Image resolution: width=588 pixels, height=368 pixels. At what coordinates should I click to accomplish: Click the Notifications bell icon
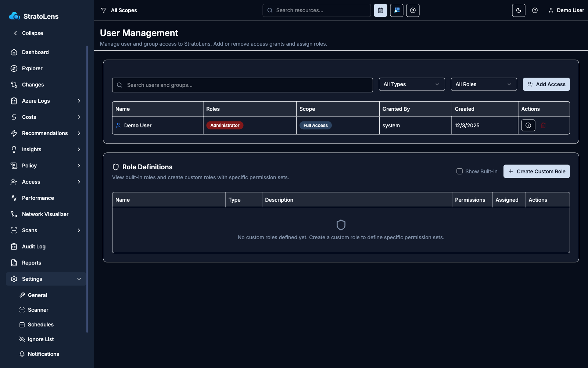pyautogui.click(x=22, y=354)
